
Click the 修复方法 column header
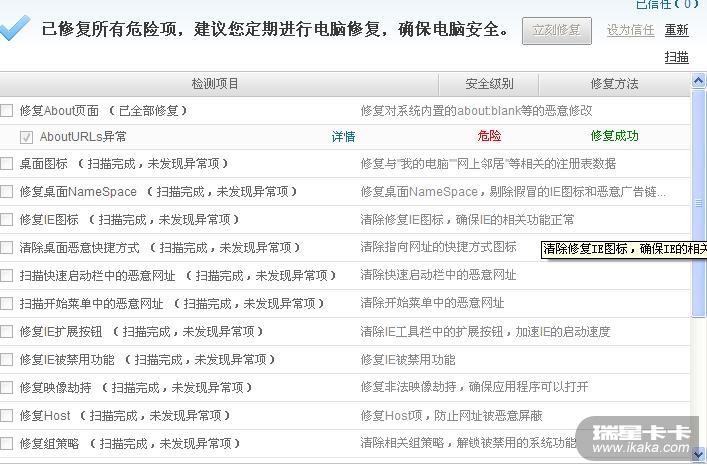615,84
